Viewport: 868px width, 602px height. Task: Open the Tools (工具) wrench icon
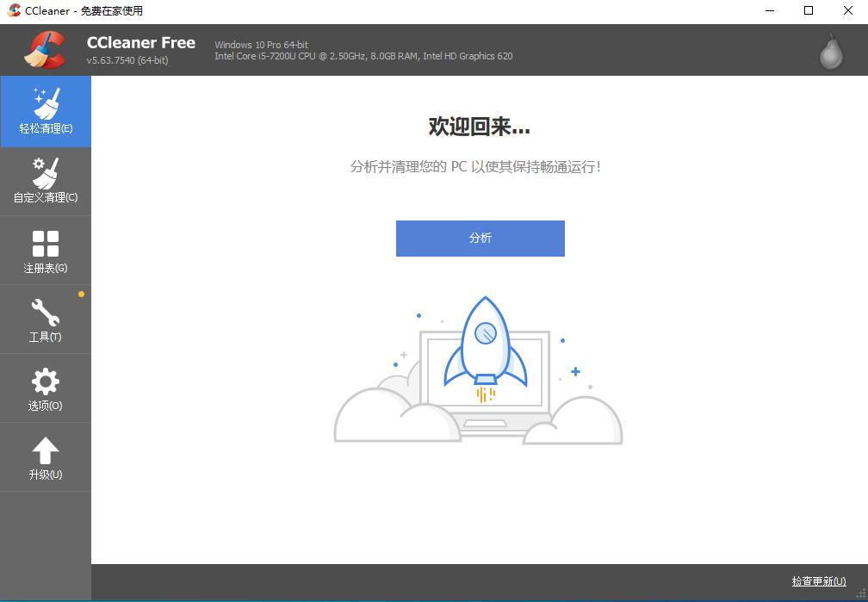click(45, 312)
